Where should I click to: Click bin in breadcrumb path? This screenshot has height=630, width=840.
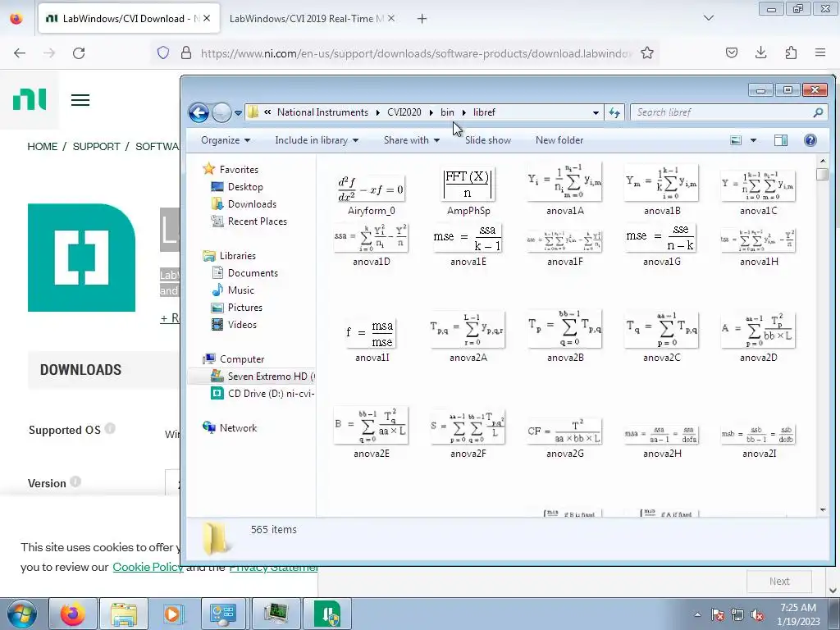[447, 112]
